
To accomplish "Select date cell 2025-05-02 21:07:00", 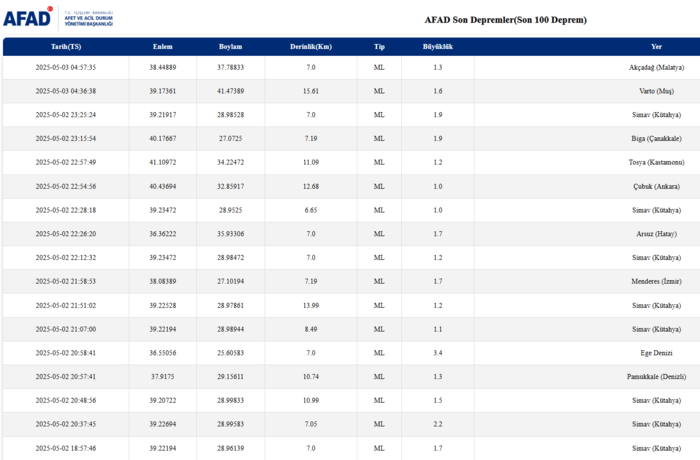I will point(66,329).
